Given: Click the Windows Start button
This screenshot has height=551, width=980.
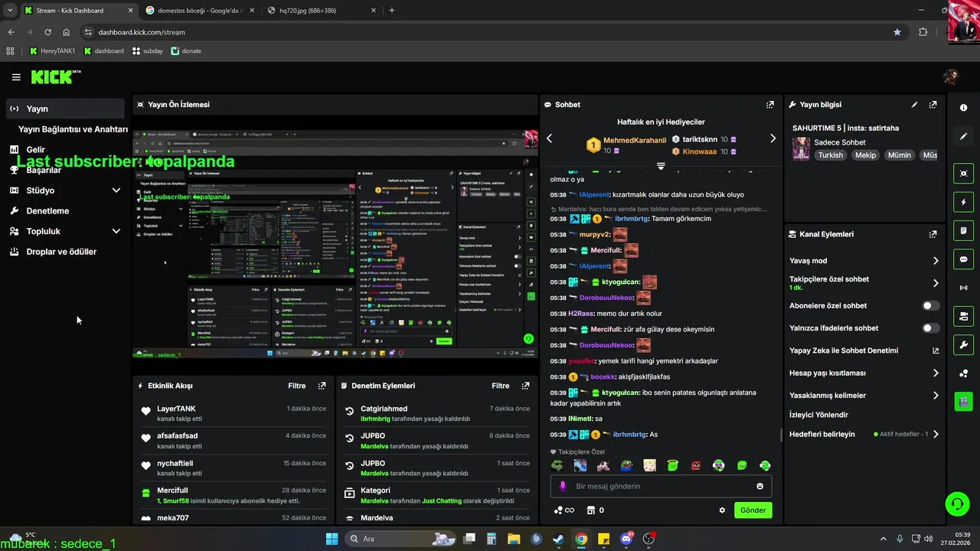Looking at the screenshot, I should click(x=332, y=539).
